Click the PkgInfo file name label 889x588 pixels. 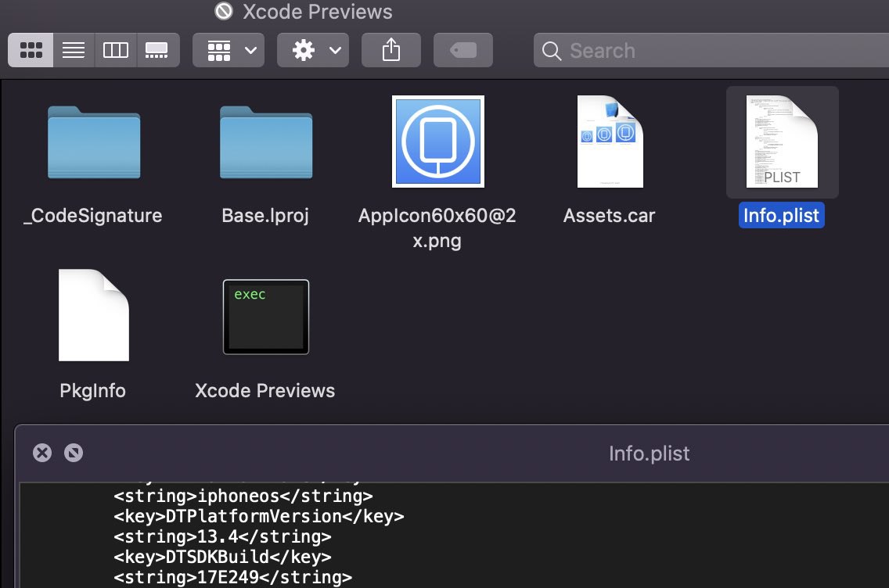click(x=93, y=391)
